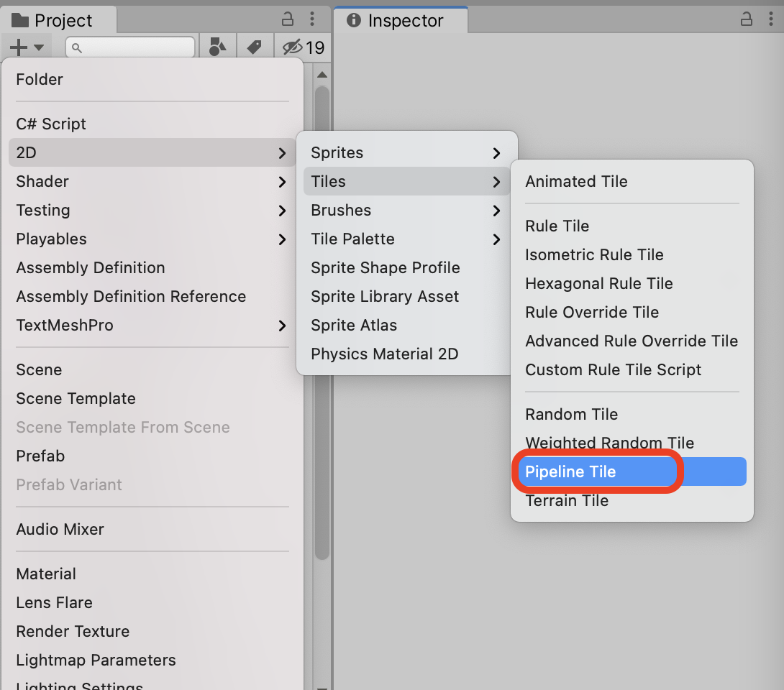Create a Pipeline Tile

click(632, 471)
